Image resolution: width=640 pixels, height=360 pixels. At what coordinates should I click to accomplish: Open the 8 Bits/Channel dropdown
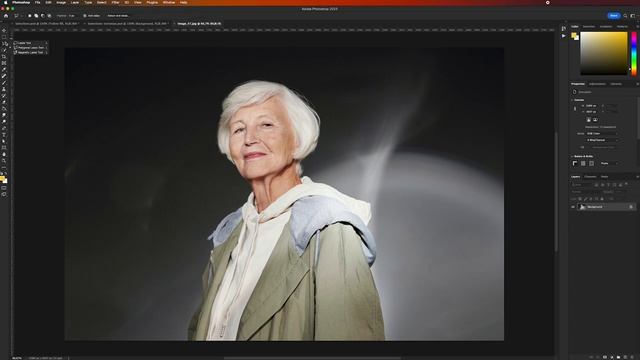602,140
